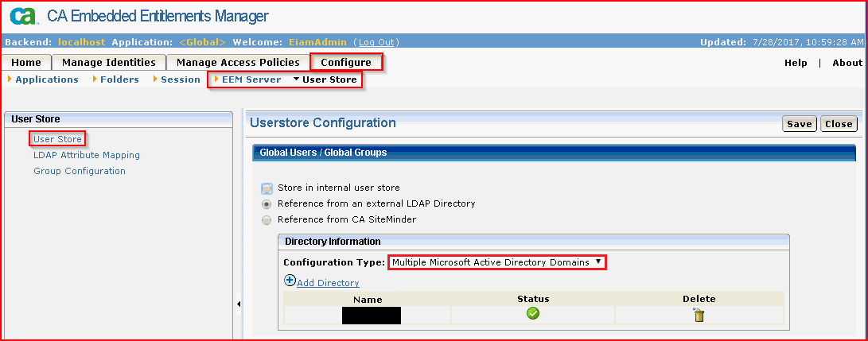Click the redacted directory name cell
868x341 pixels.
point(371,315)
